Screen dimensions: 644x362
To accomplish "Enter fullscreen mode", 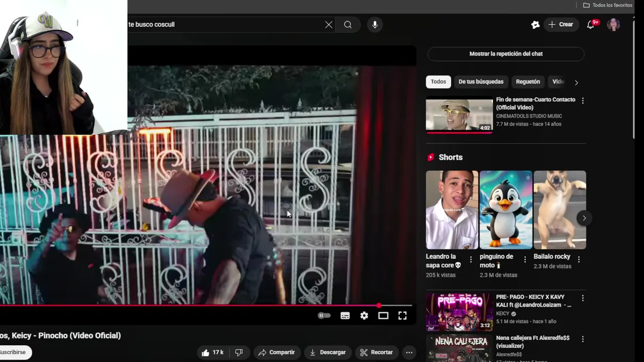I will (x=403, y=316).
